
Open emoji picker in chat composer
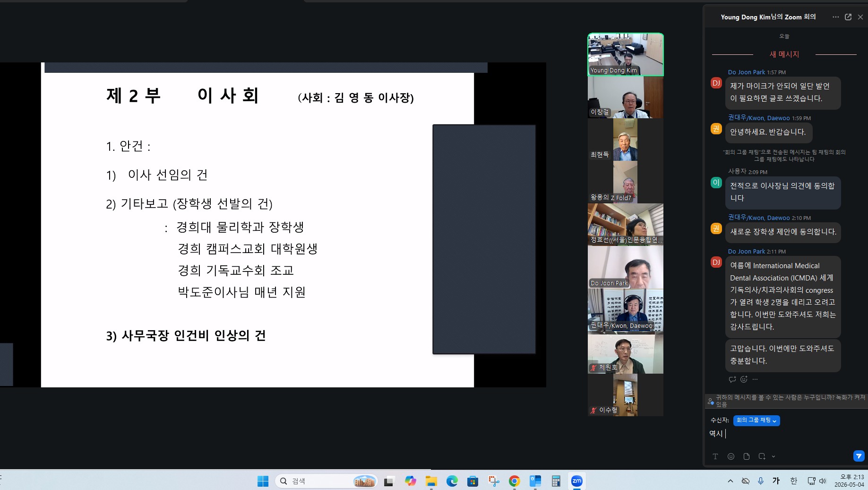click(x=731, y=456)
